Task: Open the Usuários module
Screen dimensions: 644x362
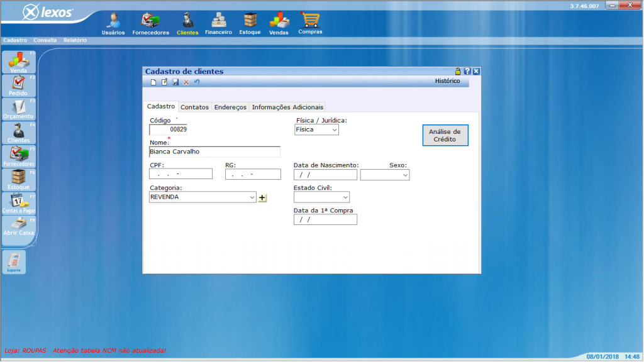Action: [113, 24]
